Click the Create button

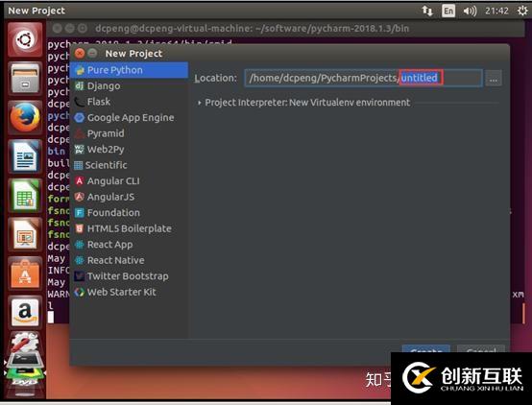[x=426, y=349]
